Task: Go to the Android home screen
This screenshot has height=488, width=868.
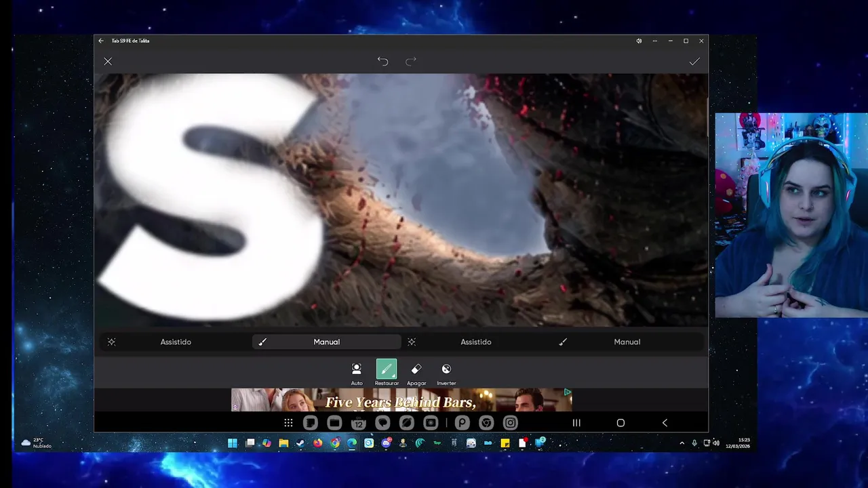Action: pos(620,423)
